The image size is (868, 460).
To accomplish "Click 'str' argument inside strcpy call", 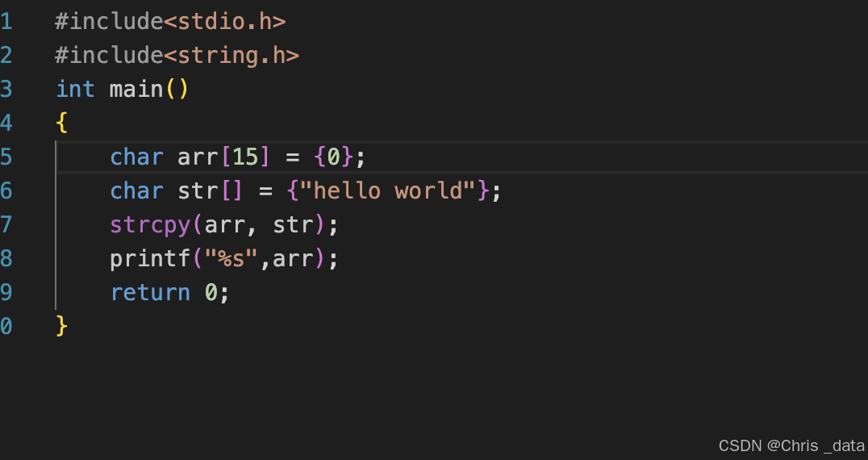I will tap(293, 225).
